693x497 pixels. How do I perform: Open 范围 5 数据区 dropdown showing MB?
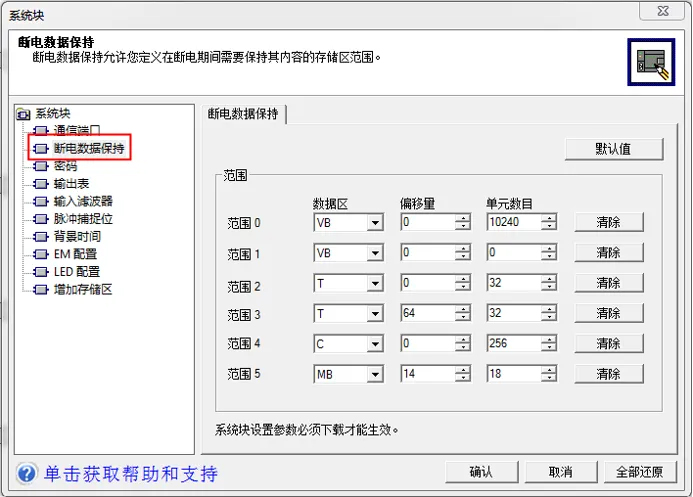pos(375,375)
